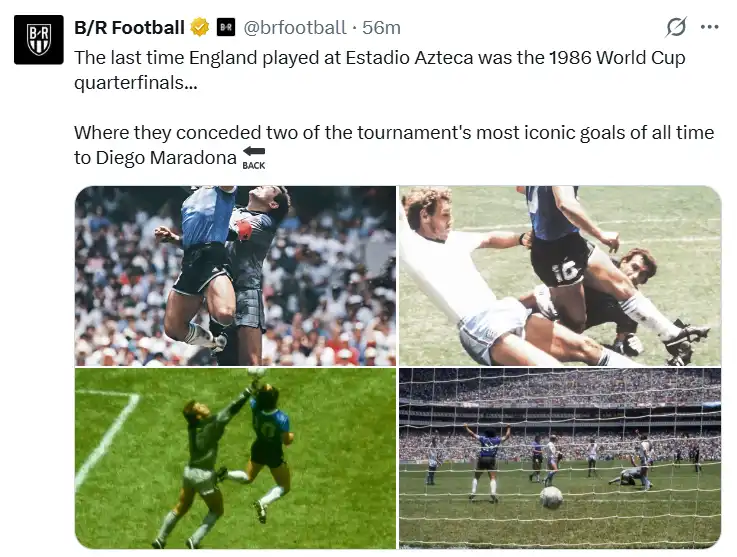
Task: Open the @brfootball handle link
Action: tap(295, 27)
